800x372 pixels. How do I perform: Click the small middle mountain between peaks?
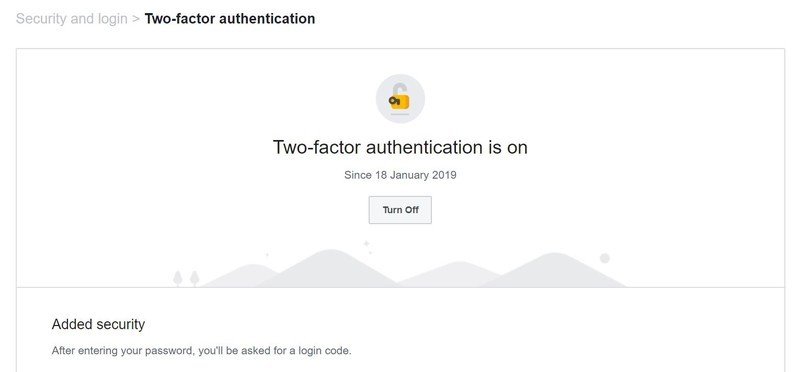click(x=450, y=275)
